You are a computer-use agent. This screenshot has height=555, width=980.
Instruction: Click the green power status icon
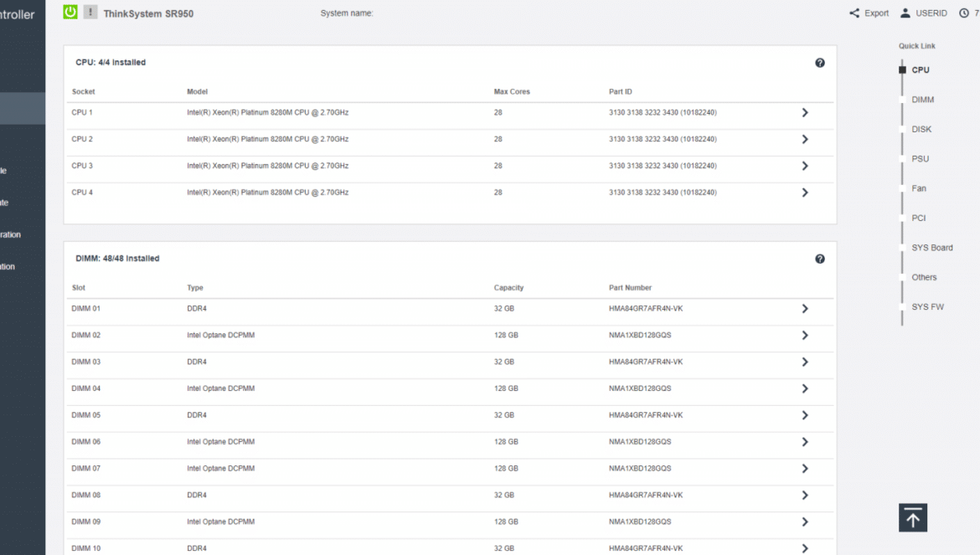(70, 12)
